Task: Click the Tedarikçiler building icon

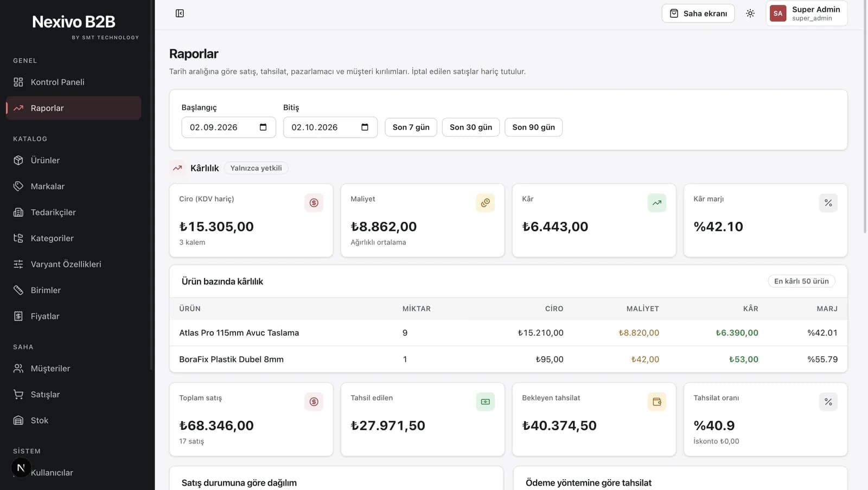Action: pyautogui.click(x=18, y=212)
